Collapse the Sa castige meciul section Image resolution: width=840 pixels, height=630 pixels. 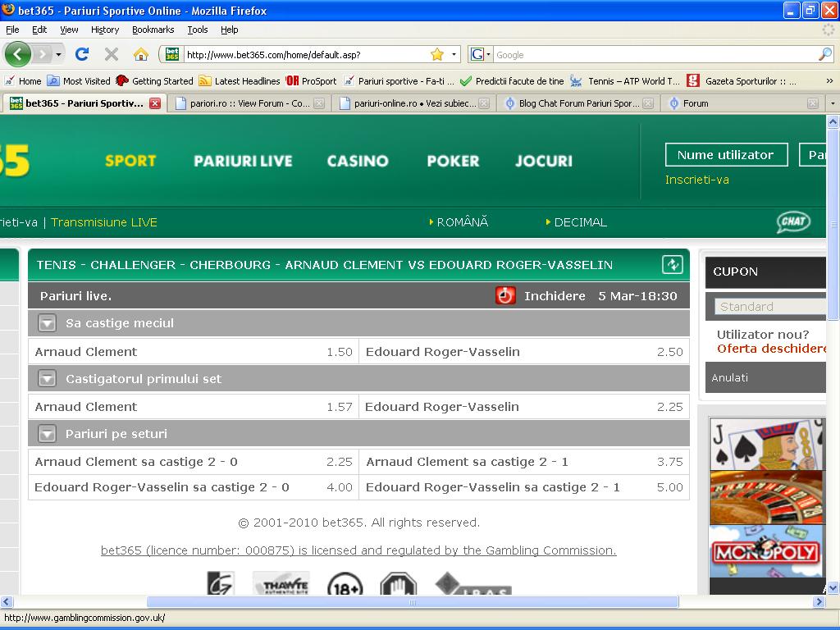(47, 323)
